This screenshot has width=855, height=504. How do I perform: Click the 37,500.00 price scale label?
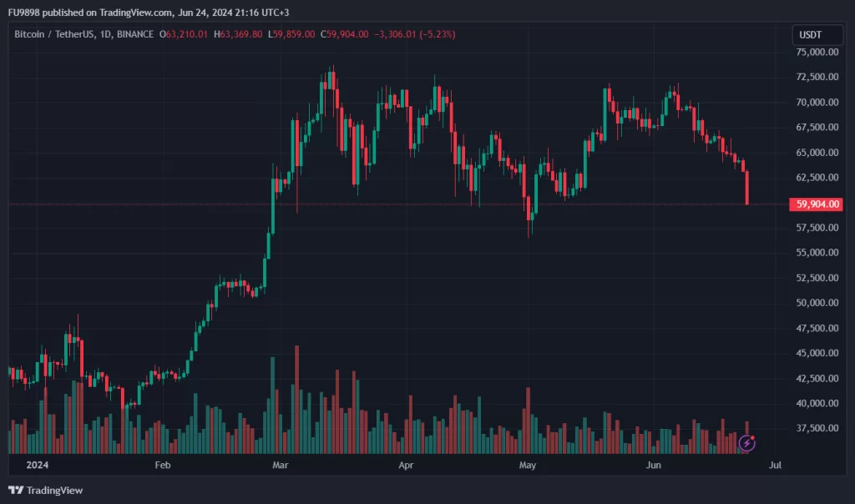click(x=817, y=428)
